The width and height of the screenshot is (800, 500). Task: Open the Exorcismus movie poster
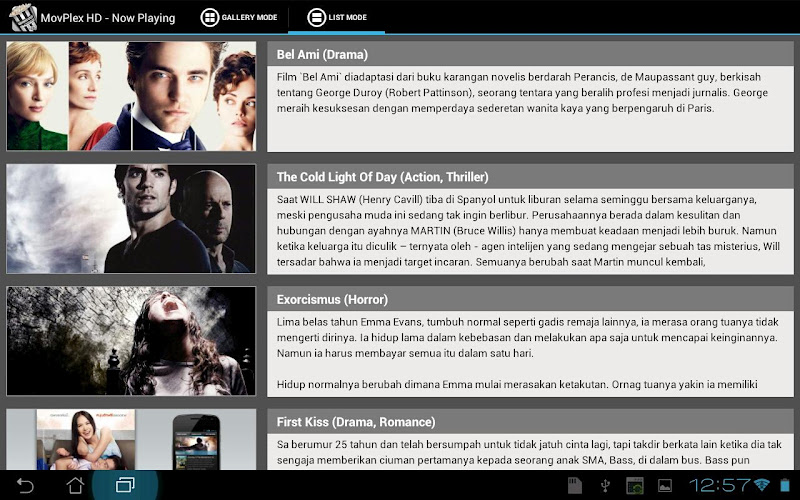point(131,341)
